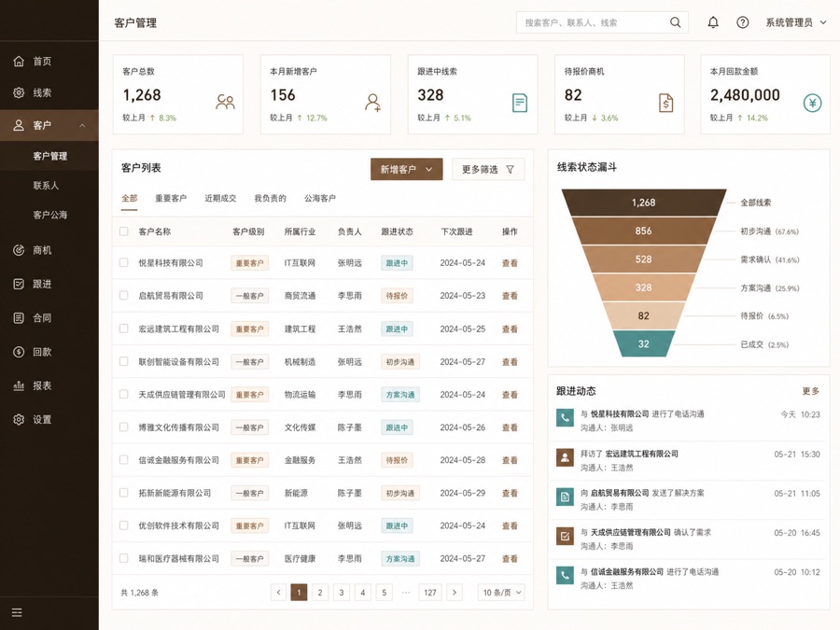Open the notification bell

(x=713, y=22)
